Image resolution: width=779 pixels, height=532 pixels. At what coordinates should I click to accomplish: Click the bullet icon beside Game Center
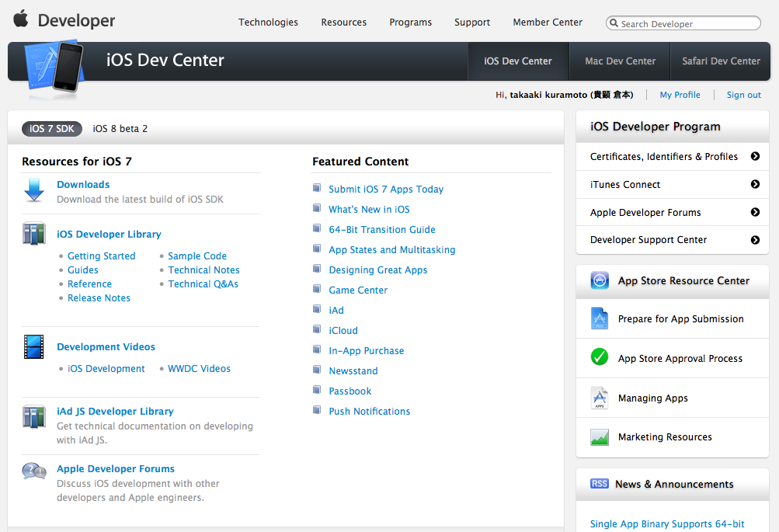[316, 289]
